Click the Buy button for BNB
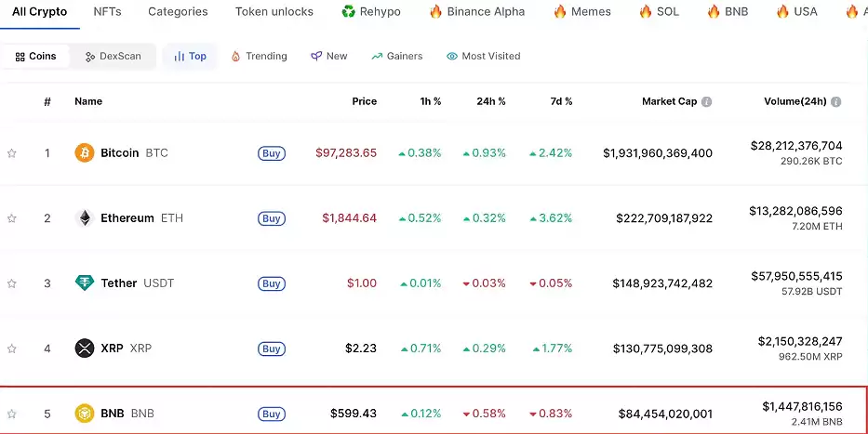The image size is (868, 434). click(x=272, y=414)
